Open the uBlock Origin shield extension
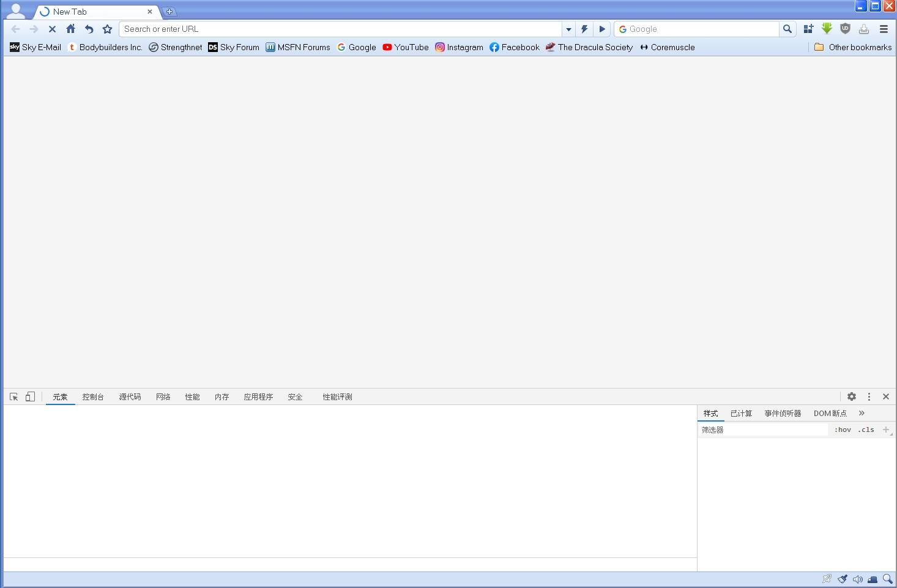 [846, 29]
